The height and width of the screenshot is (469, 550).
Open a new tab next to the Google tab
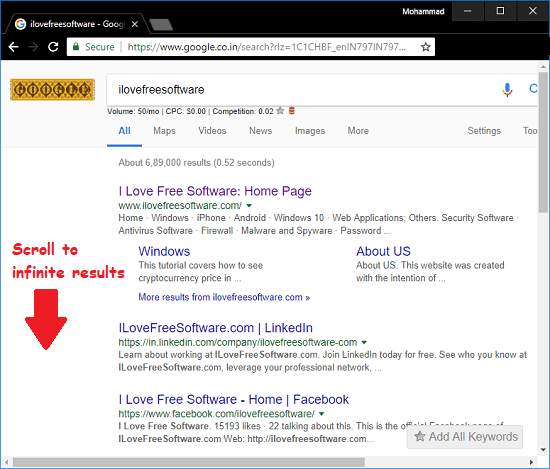click(161, 25)
